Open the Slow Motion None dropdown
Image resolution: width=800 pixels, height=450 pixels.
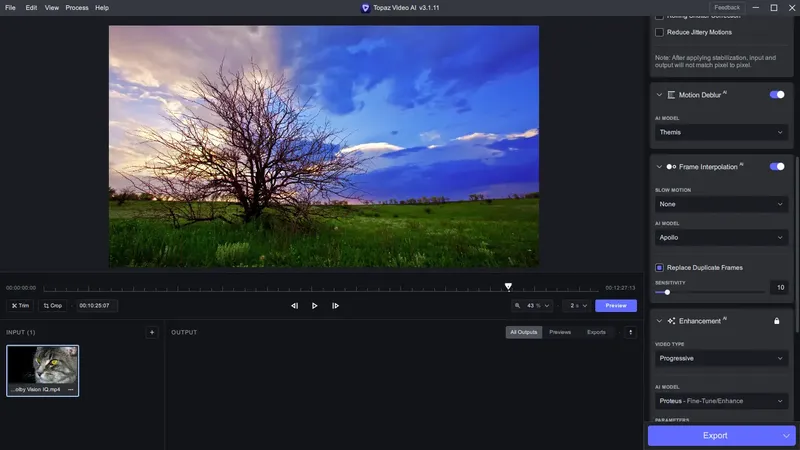coord(721,204)
